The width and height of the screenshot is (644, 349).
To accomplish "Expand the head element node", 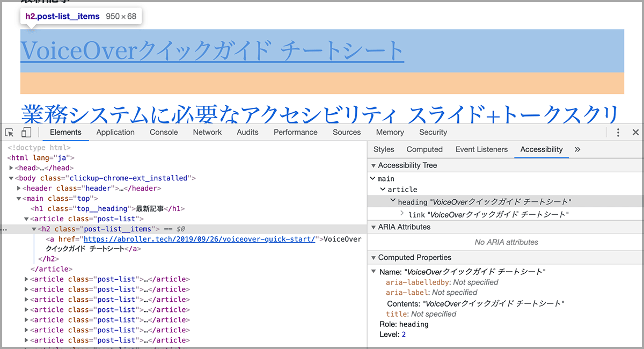I will [11, 168].
